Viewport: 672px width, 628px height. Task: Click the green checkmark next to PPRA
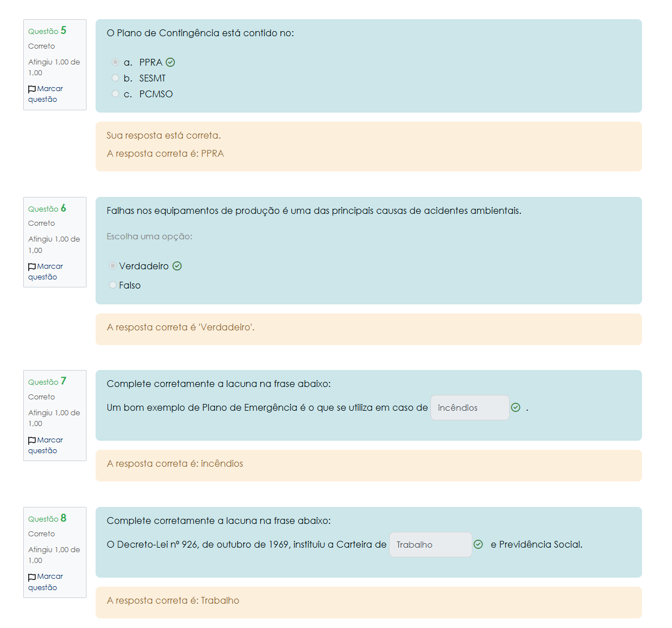[x=170, y=63]
